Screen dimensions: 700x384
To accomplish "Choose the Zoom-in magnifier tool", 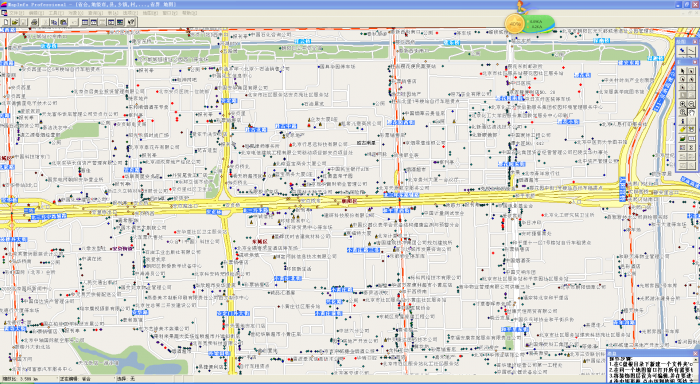I will (x=682, y=104).
